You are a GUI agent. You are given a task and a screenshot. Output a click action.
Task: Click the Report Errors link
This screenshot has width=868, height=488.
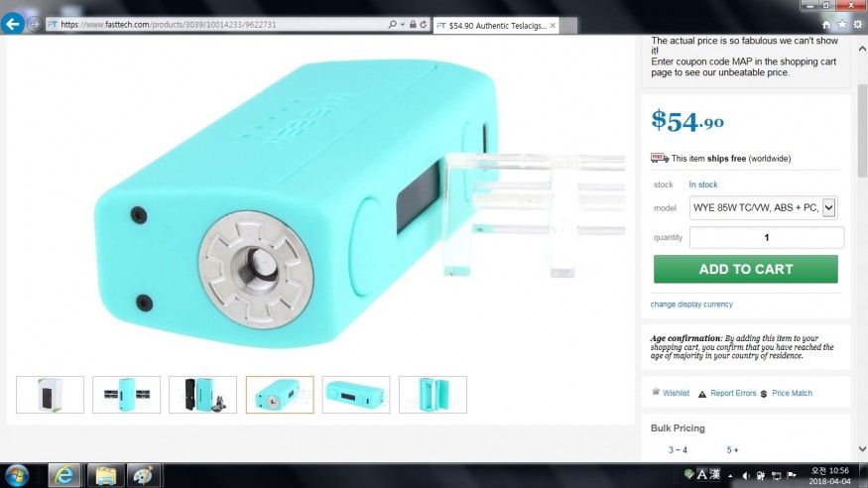click(x=733, y=393)
